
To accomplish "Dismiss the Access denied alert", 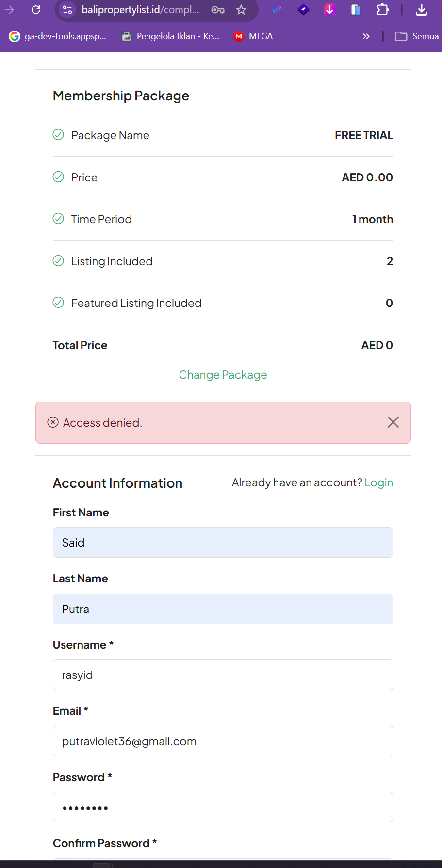I will point(393,422).
